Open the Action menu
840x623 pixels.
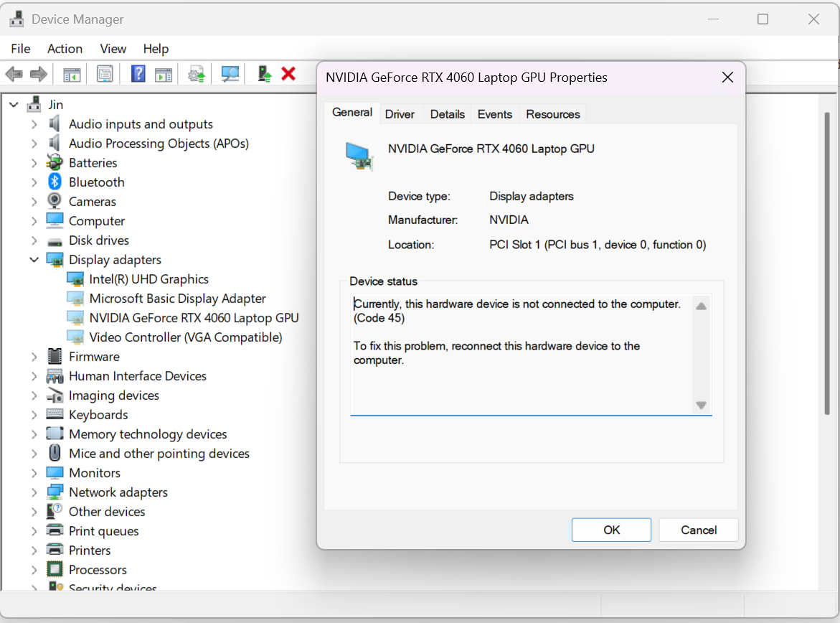pyautogui.click(x=65, y=49)
